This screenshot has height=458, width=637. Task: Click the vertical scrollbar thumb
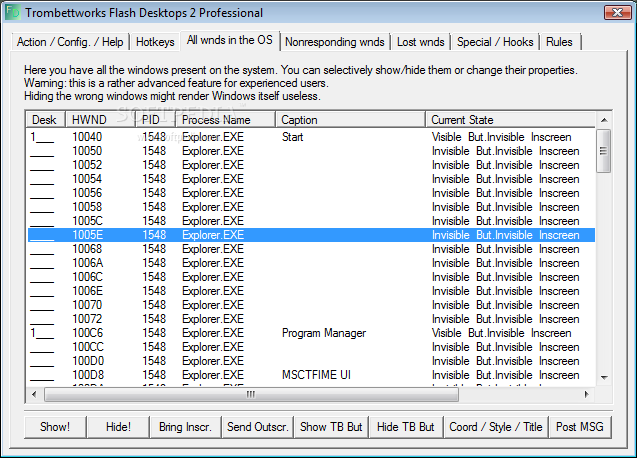pos(604,151)
